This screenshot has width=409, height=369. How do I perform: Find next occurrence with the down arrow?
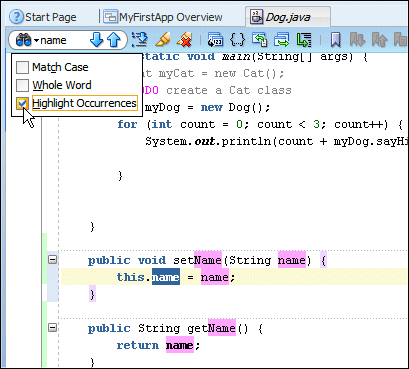pos(97,40)
